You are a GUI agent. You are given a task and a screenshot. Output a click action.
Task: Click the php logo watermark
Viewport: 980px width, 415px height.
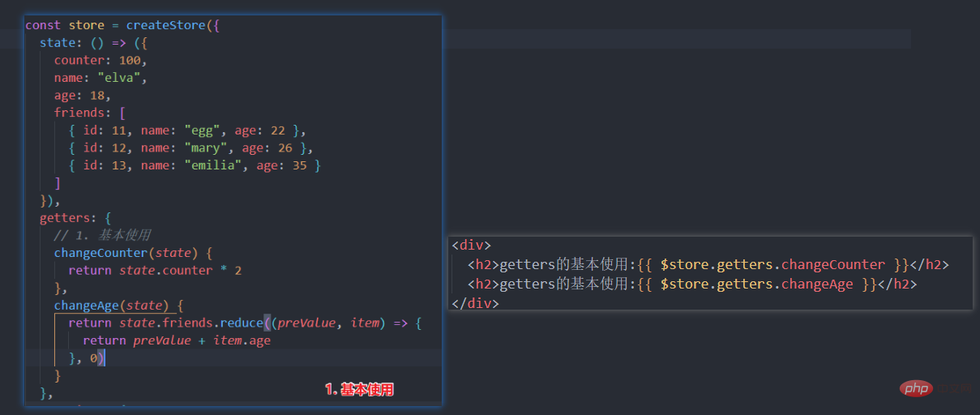(x=915, y=389)
